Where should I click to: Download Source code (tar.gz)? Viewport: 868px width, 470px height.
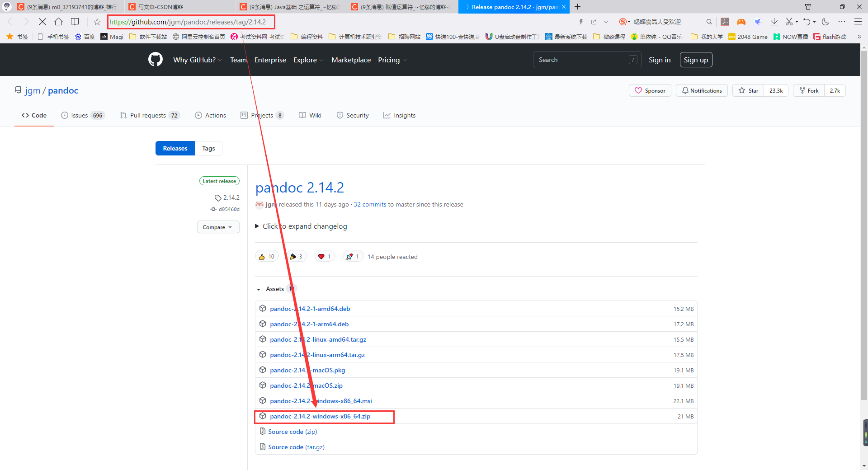coord(296,447)
